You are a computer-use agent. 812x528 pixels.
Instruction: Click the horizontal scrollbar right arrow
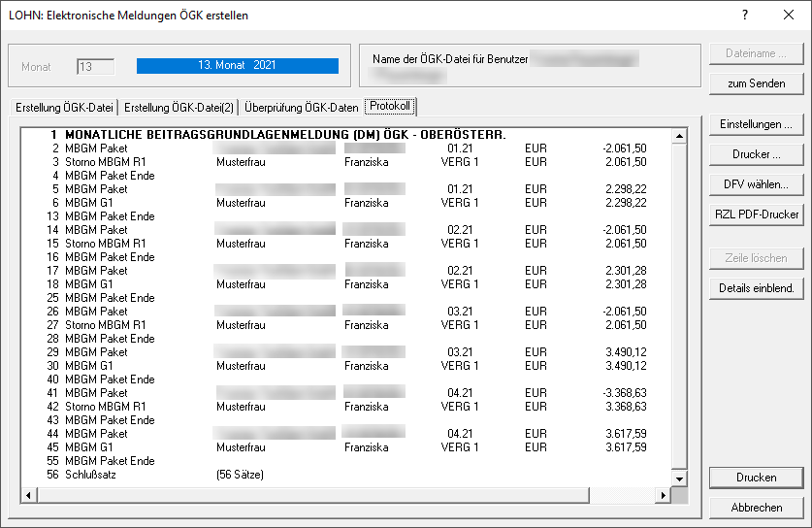point(663,495)
